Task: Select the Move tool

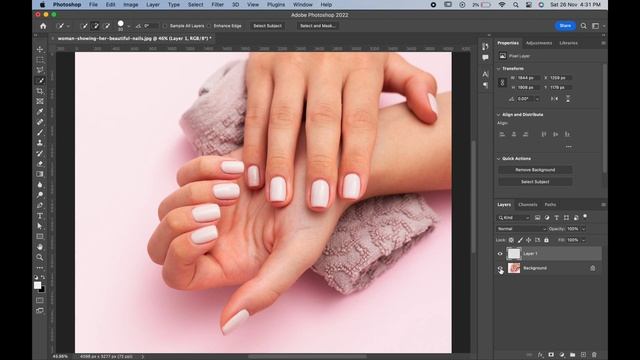Action: [40, 49]
